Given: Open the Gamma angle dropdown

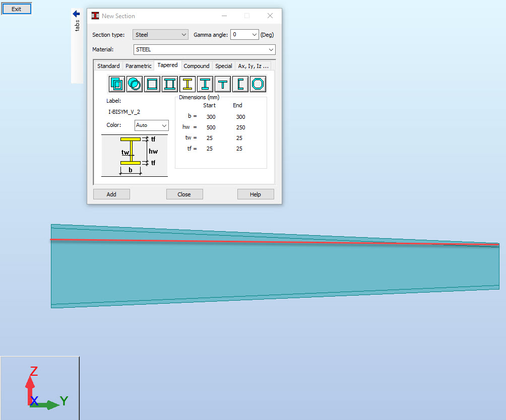Looking at the screenshot, I should point(254,34).
